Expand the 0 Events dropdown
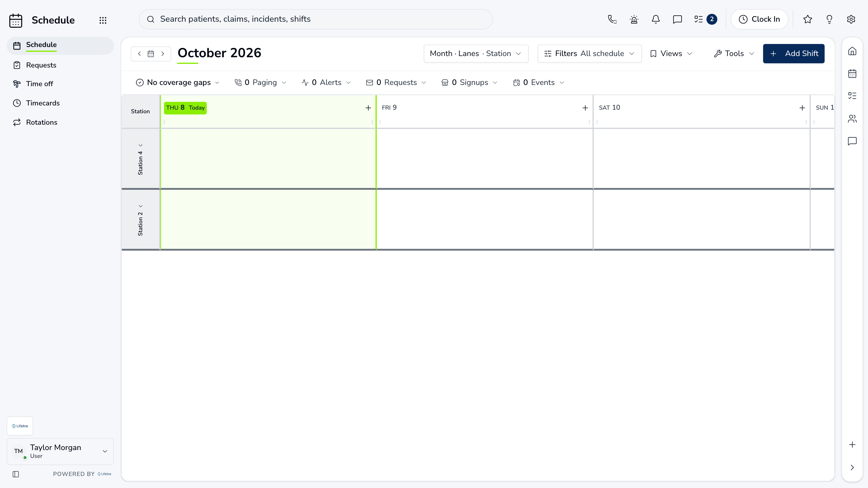This screenshot has height=488, width=868. pos(539,83)
